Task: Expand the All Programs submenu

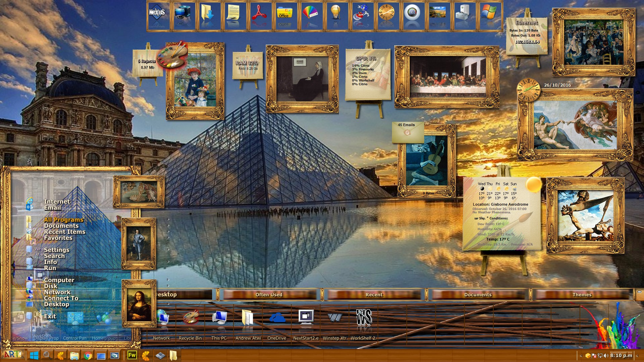Action: 63,220
